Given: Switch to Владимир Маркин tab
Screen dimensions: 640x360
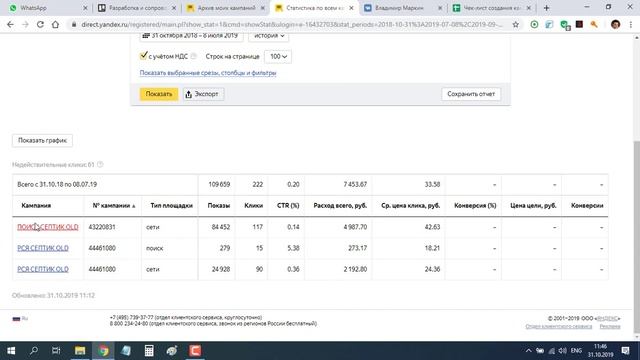Looking at the screenshot, I should (403, 8).
